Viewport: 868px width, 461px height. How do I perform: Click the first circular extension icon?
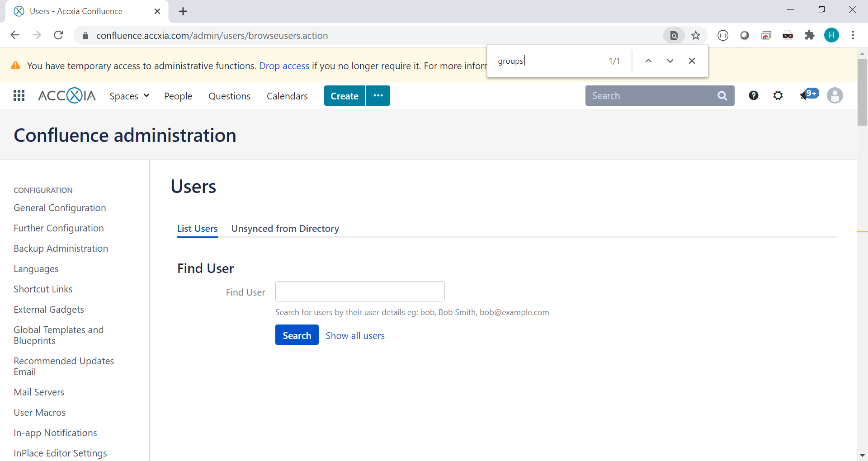click(723, 35)
